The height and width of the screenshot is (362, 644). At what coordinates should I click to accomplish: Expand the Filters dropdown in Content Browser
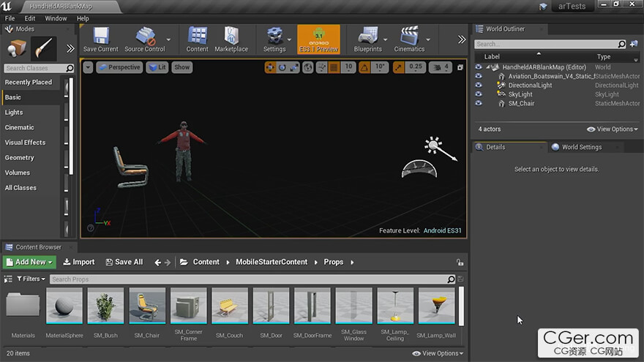click(31, 279)
